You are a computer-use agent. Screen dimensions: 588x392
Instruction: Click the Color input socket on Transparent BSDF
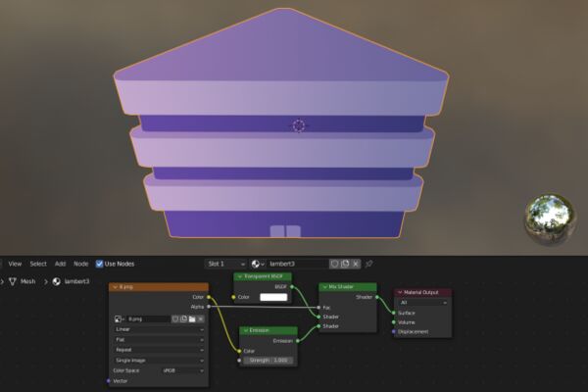point(233,297)
